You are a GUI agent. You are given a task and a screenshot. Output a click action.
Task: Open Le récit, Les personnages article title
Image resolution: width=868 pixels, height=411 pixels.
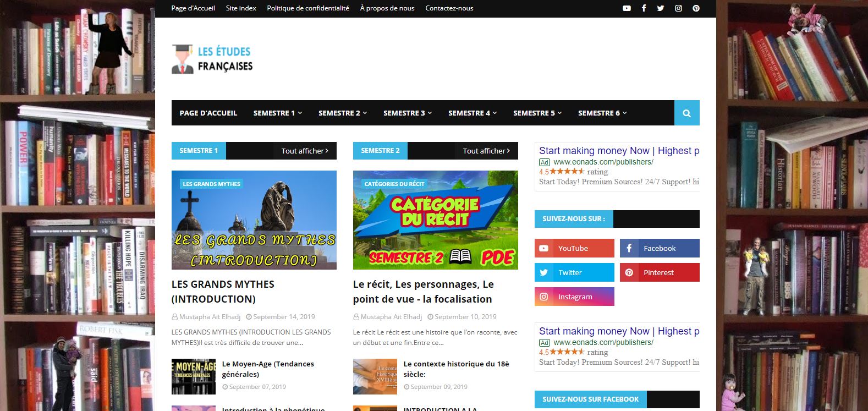point(423,292)
